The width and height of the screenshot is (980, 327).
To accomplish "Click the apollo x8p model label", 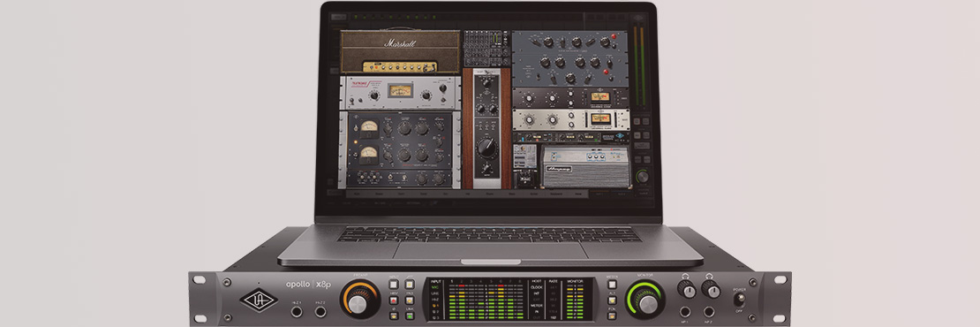I will (308, 285).
